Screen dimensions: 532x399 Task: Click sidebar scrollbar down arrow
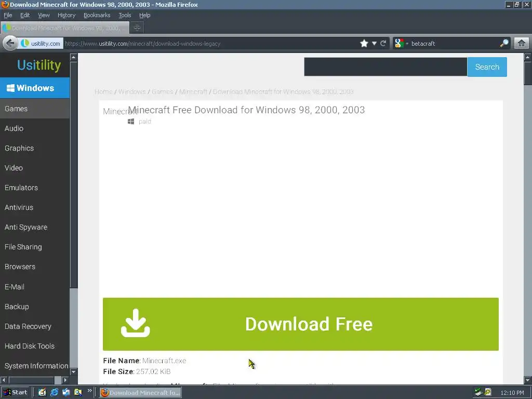tap(74, 371)
